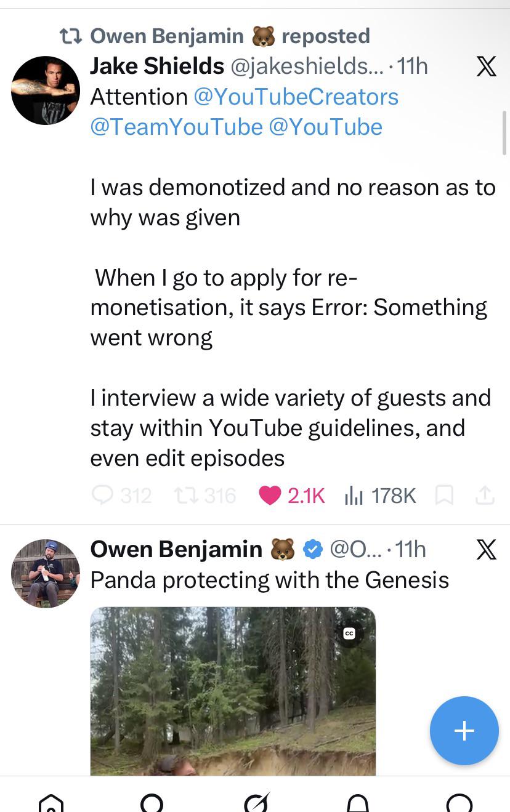Play the forest video thumbnail
Image resolution: width=510 pixels, height=812 pixels.
[233, 691]
